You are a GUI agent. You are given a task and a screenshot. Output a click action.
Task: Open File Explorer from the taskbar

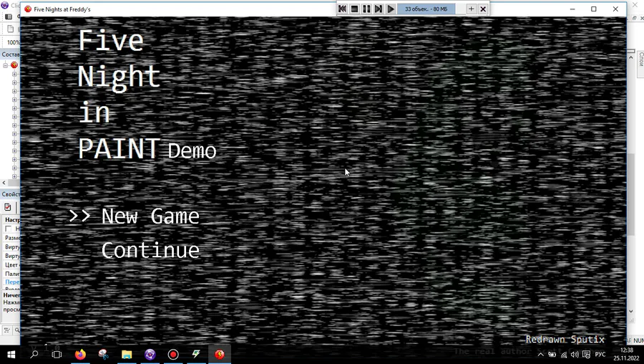tap(127, 354)
